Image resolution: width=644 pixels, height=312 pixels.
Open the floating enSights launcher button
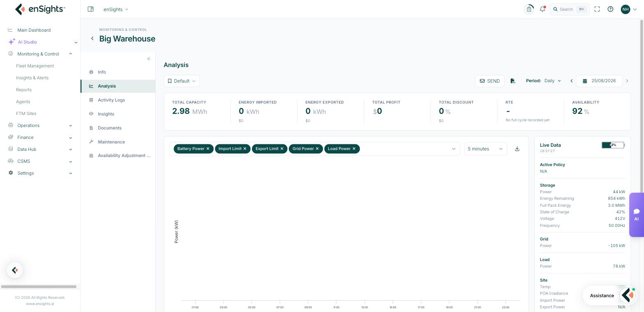[15, 270]
